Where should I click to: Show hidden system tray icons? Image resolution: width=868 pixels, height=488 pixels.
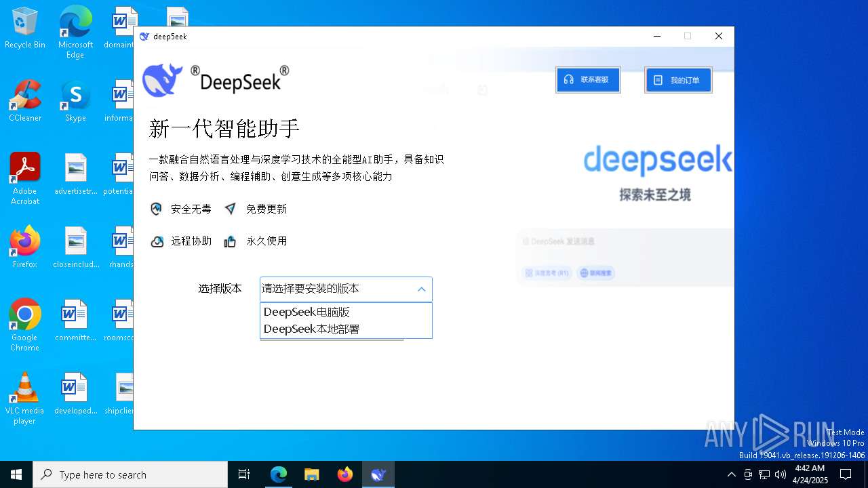pyautogui.click(x=731, y=474)
